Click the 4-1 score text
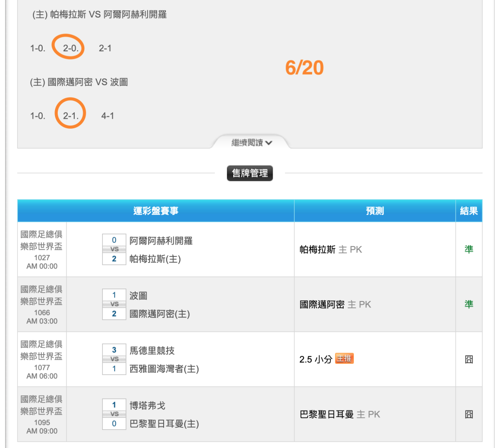This screenshot has width=495, height=448. pyautogui.click(x=108, y=116)
